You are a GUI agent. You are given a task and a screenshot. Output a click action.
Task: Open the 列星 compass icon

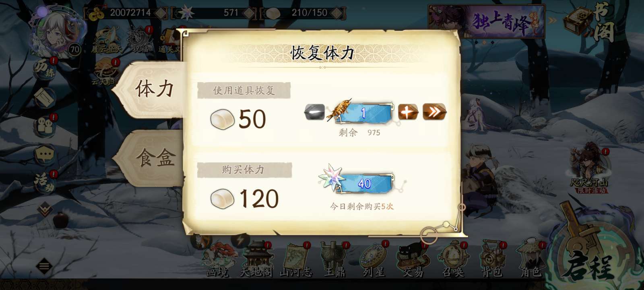click(x=374, y=260)
